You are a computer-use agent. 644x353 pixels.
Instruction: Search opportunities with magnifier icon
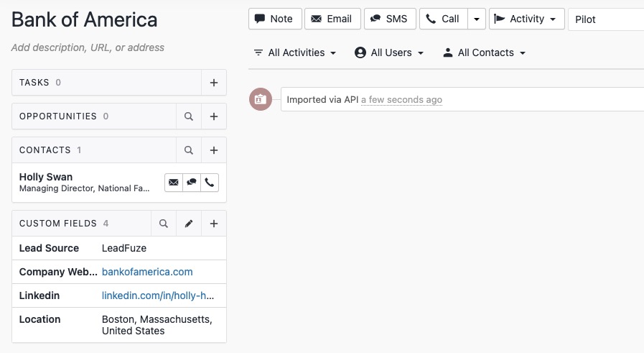point(189,116)
